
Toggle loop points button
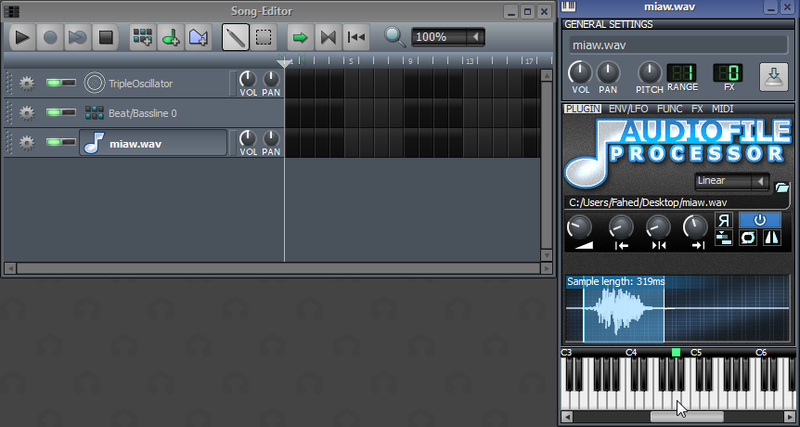pos(328,37)
